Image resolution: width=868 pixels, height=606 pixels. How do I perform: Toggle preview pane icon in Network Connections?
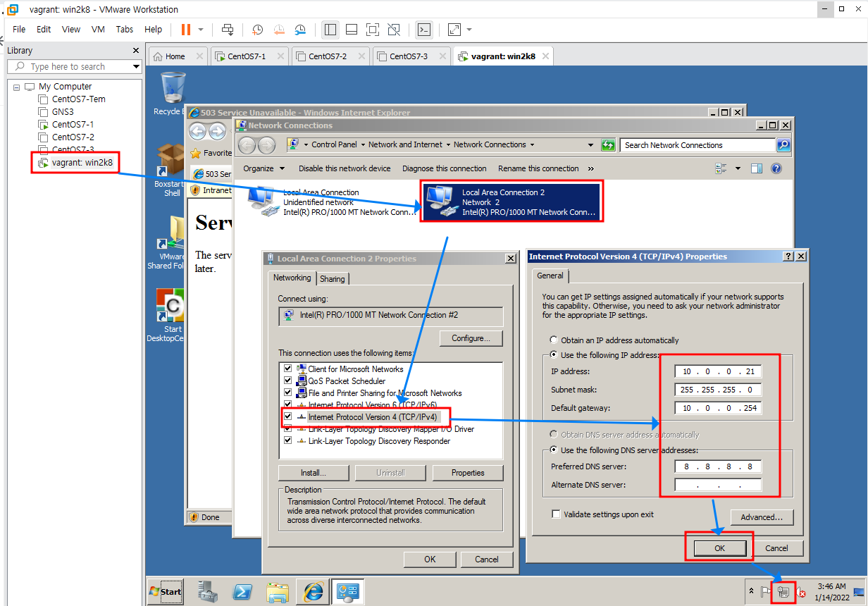(x=757, y=168)
